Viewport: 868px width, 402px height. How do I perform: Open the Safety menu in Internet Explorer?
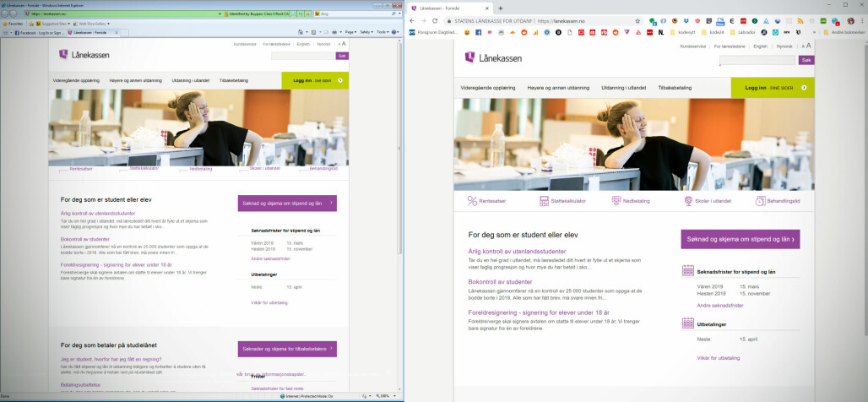[x=366, y=32]
